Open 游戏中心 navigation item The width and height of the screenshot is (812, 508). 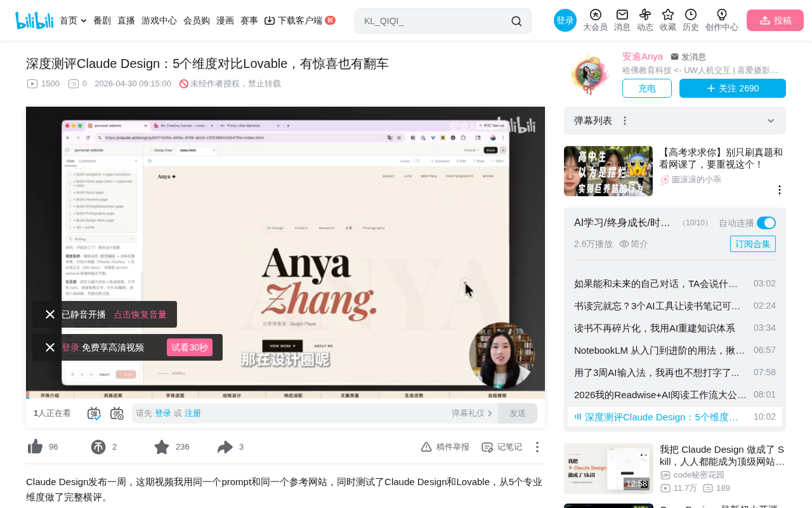(x=159, y=20)
